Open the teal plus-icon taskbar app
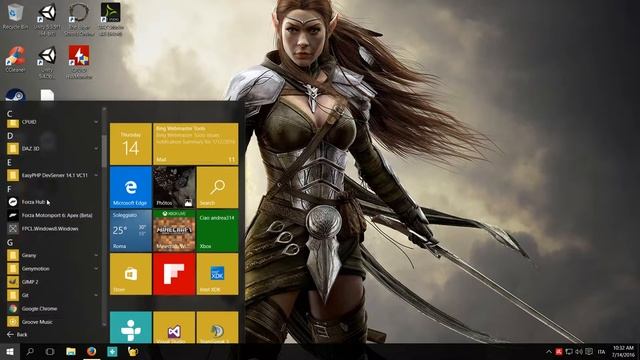640x360 pixels. [112, 351]
